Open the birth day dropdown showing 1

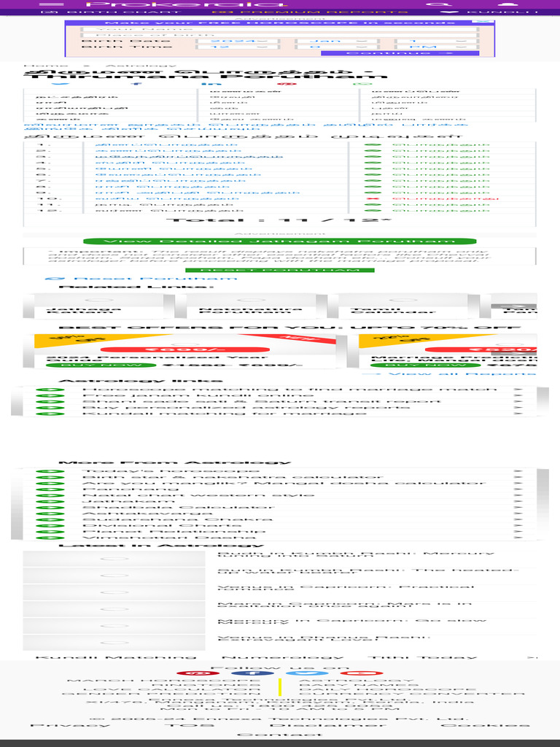coord(436,42)
